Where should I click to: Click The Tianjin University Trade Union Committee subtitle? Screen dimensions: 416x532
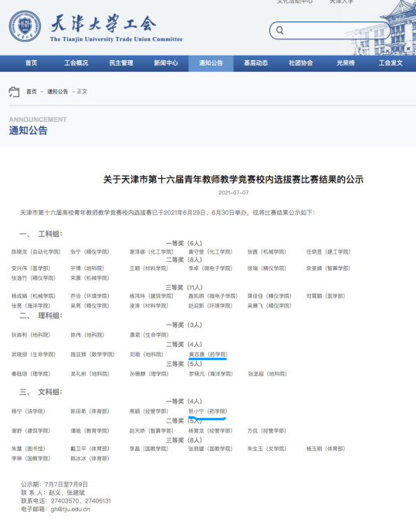coord(116,39)
